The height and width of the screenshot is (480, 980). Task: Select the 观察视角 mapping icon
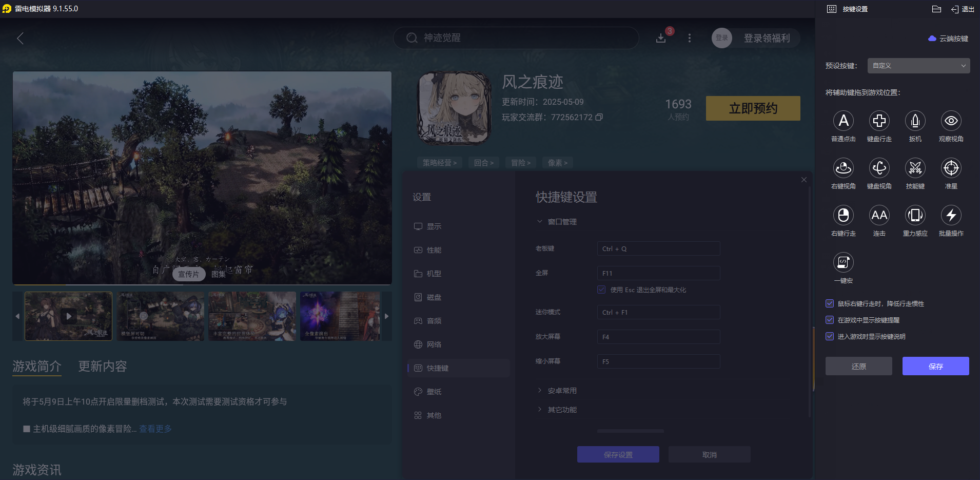click(951, 121)
